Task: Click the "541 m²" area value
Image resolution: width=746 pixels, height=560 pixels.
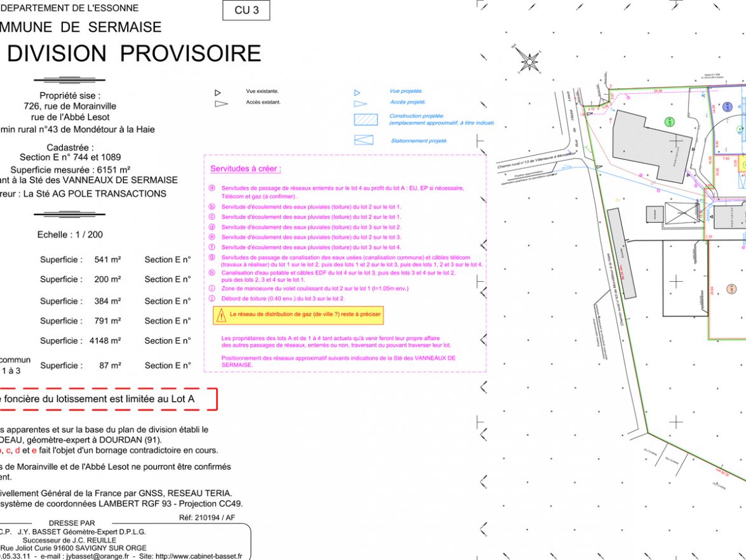Action: point(107,260)
